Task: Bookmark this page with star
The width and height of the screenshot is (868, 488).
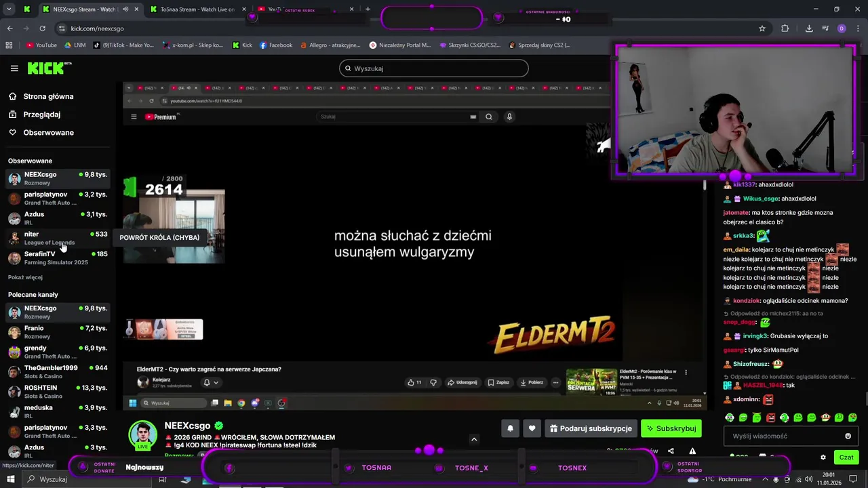Action: (762, 28)
